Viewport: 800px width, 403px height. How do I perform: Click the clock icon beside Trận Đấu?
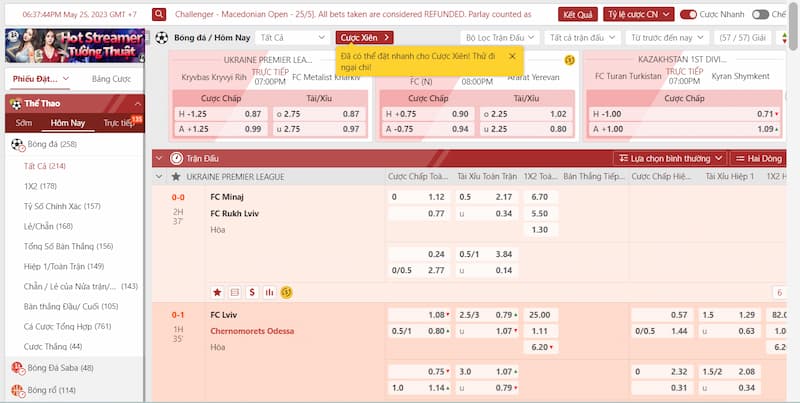[177, 158]
